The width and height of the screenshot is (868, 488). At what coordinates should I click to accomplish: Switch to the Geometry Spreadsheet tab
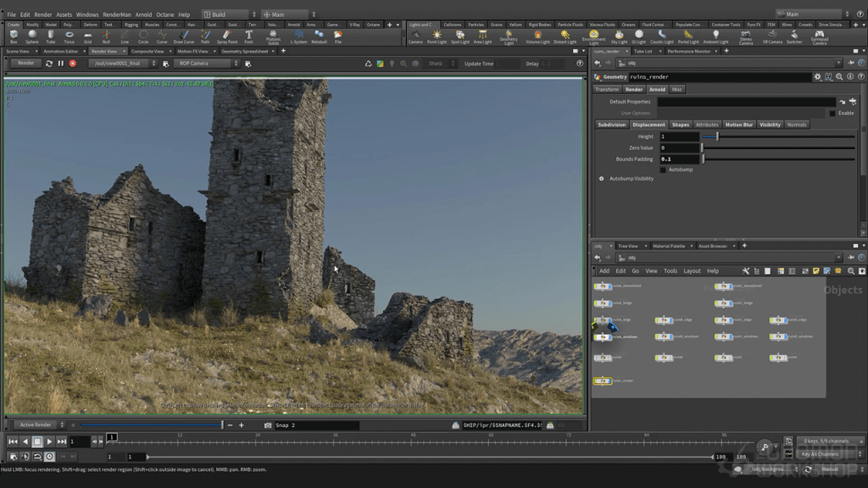244,51
